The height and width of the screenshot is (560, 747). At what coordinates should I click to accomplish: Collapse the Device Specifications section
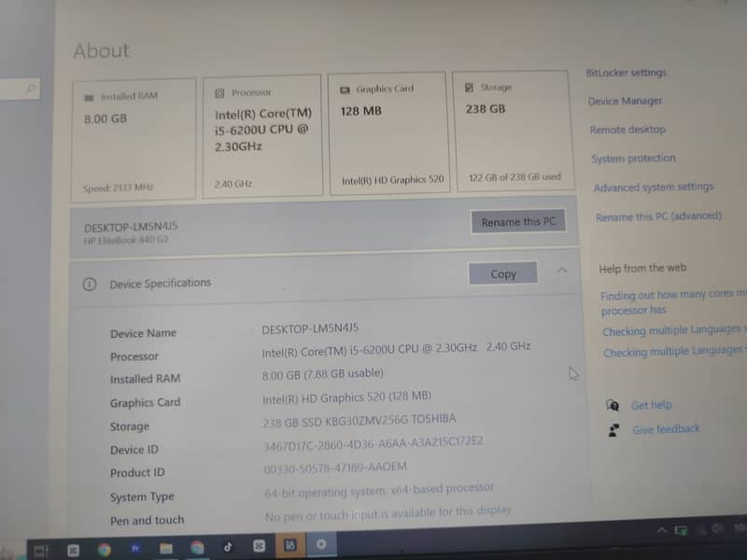click(562, 271)
